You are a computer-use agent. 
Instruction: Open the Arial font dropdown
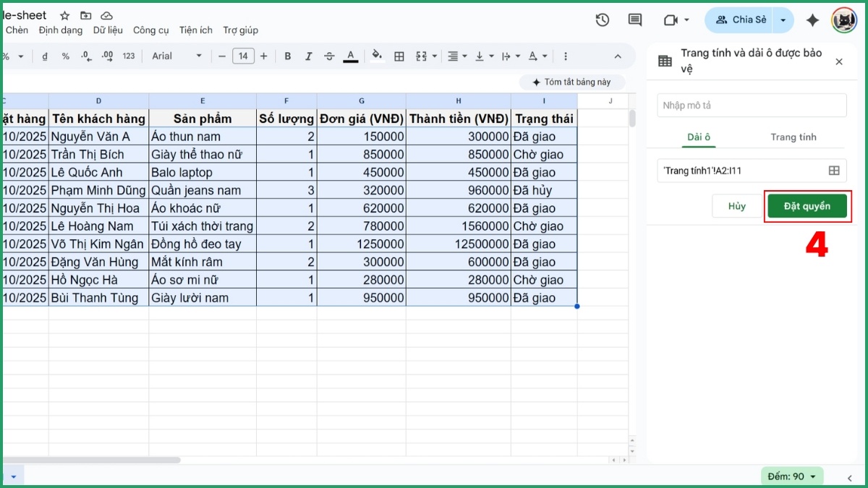[177, 56]
